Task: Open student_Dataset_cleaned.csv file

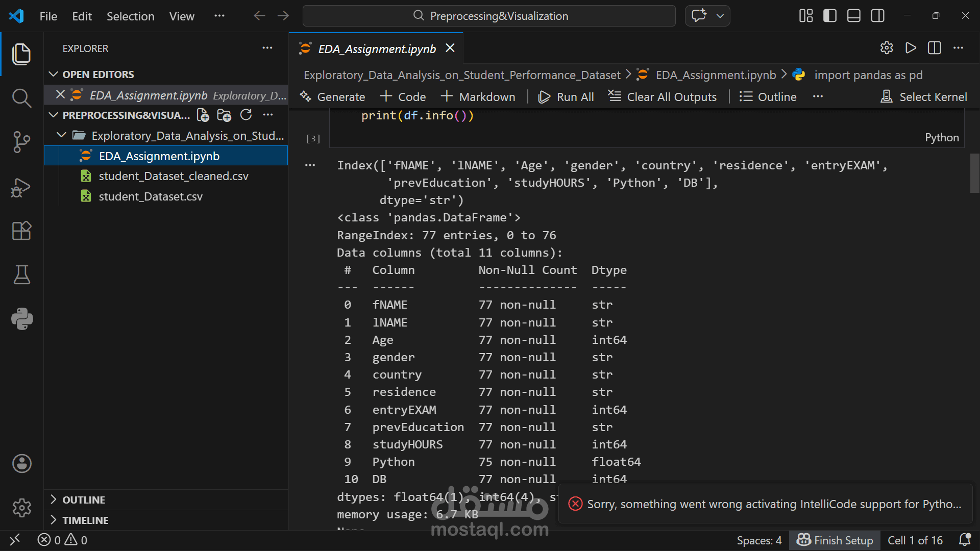Action: click(x=173, y=176)
